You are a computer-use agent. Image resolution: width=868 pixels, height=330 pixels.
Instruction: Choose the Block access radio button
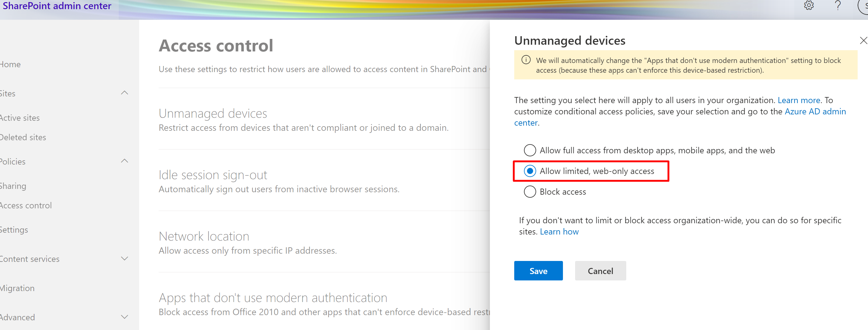pos(530,192)
